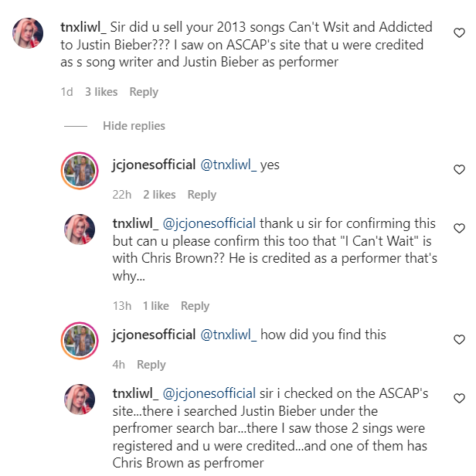Screen dimensions: 476x476
Task: Like the top comment about ASCAP credits
Action: coord(459,33)
